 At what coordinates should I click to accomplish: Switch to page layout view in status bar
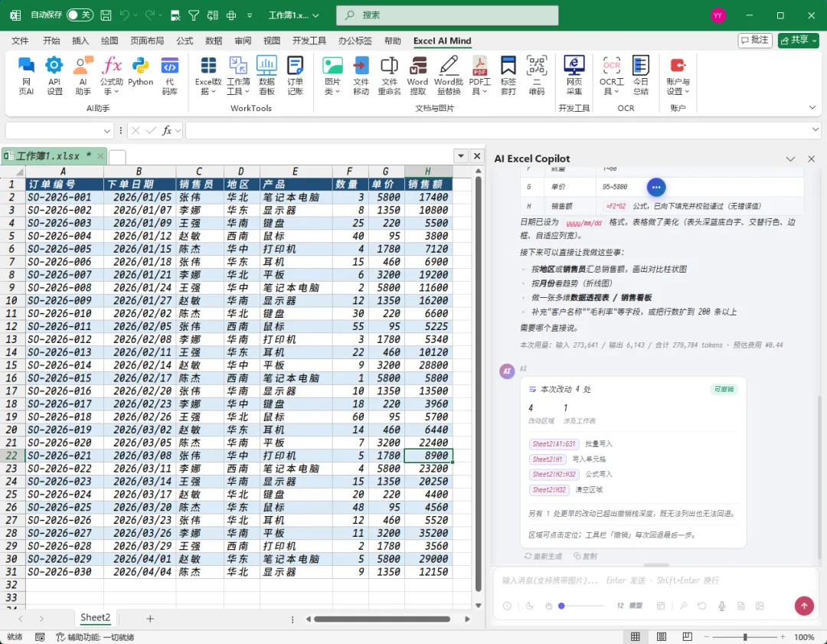[662, 636]
